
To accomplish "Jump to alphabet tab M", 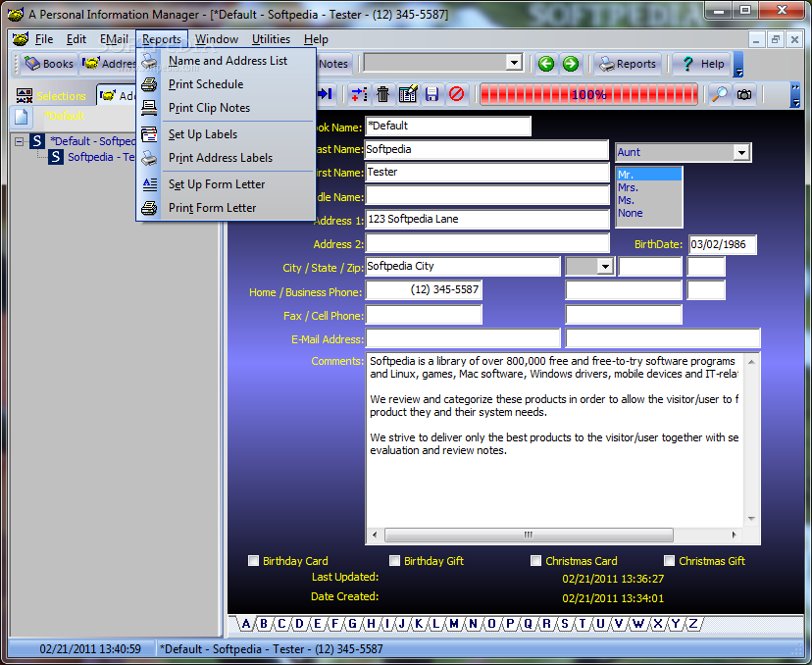I will tap(454, 624).
